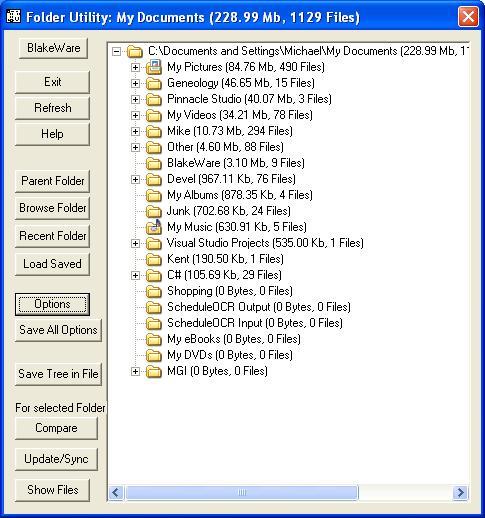
Task: Click the Other folder icon
Action: pyautogui.click(x=154, y=147)
